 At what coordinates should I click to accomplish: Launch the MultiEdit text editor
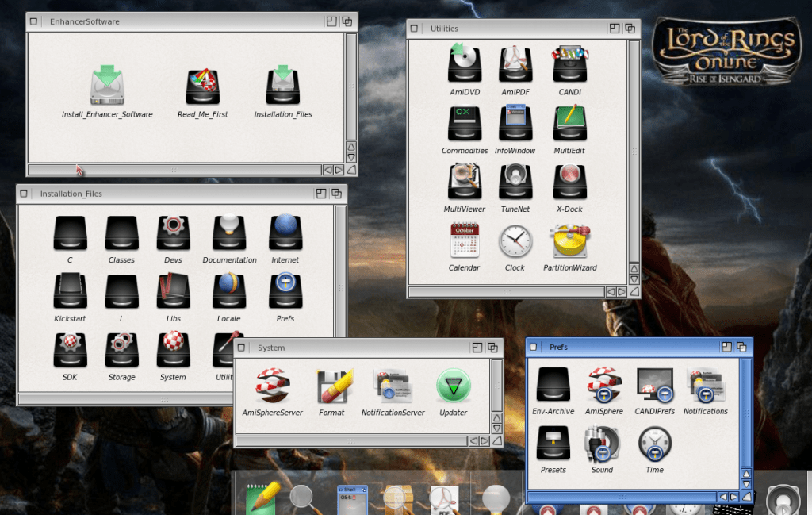569,123
